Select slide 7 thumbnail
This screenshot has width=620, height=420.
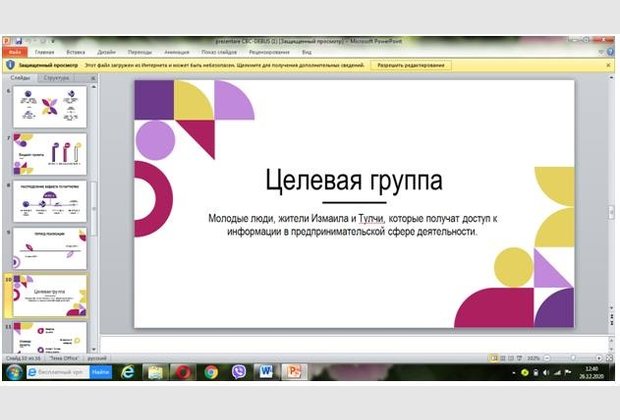50,154
